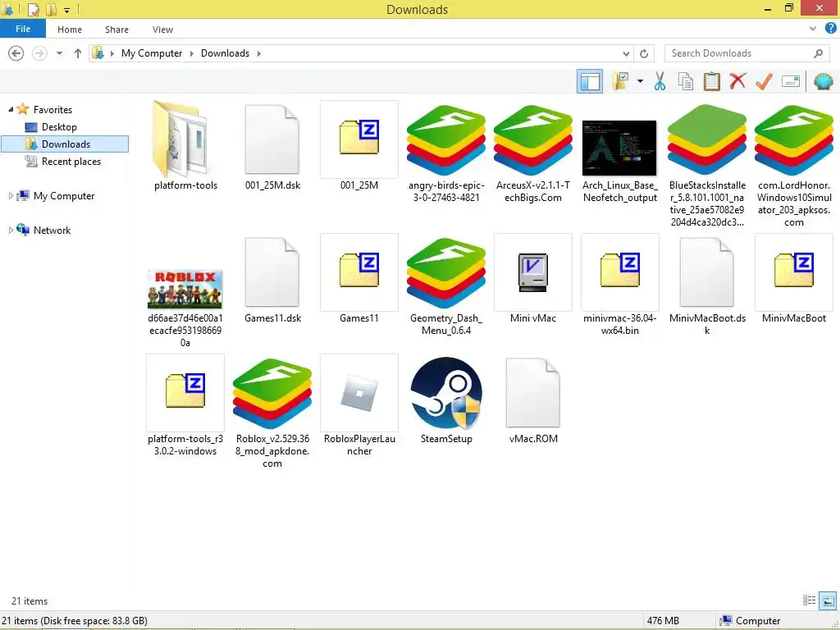Select the Games11.dsk file

(x=272, y=279)
